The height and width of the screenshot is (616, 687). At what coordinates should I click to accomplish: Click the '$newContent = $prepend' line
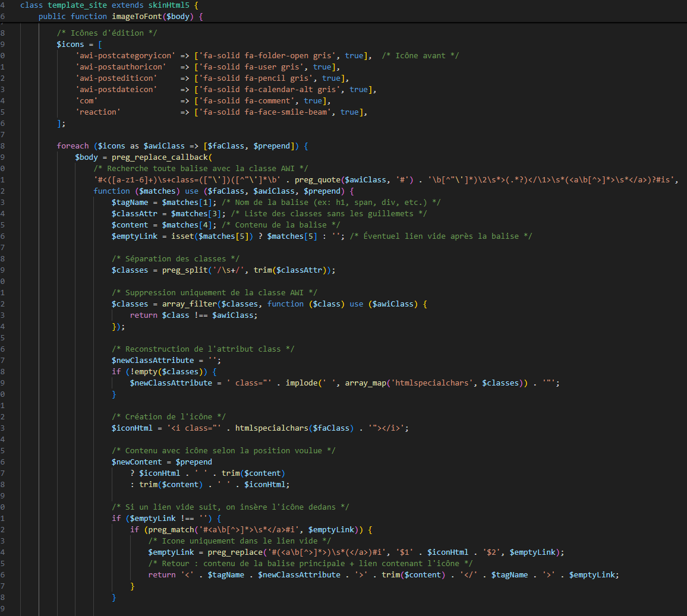pos(162,462)
